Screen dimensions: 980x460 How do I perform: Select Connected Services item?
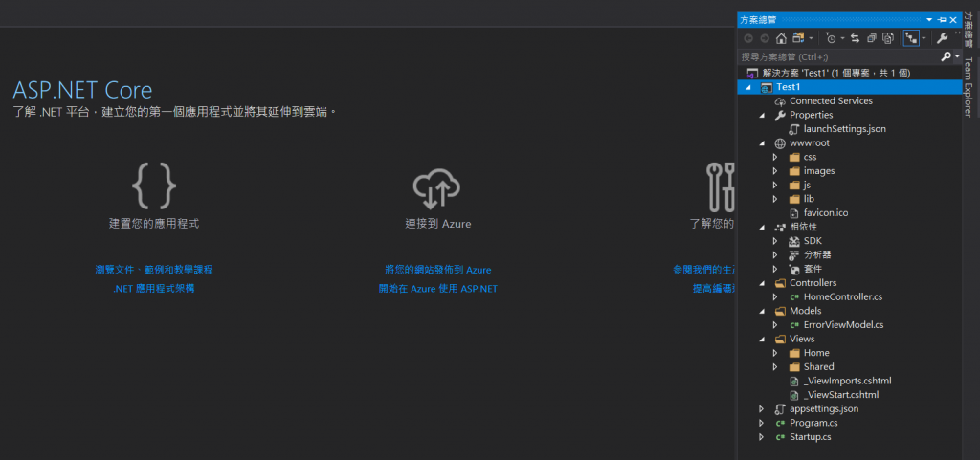[x=831, y=101]
